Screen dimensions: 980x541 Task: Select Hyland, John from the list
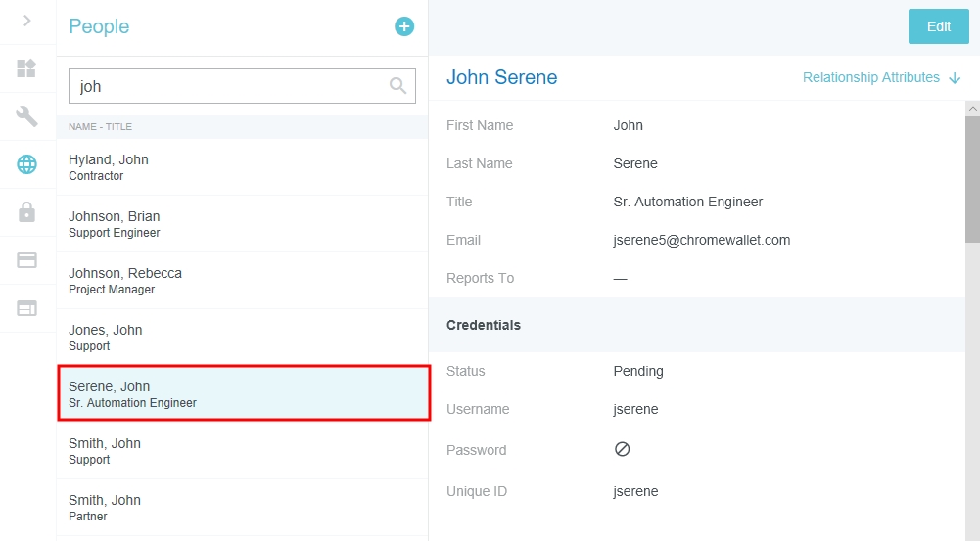[x=242, y=167]
